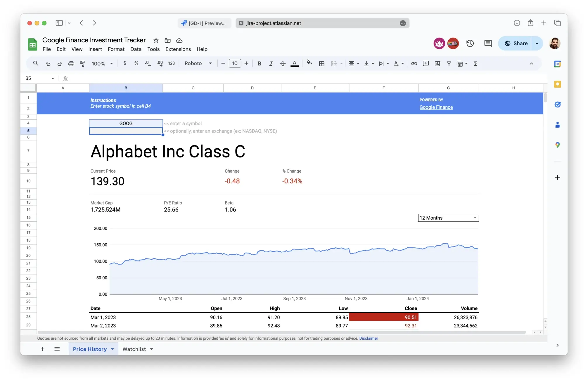Increase font size with plus button
The image size is (588, 382).
coord(246,63)
